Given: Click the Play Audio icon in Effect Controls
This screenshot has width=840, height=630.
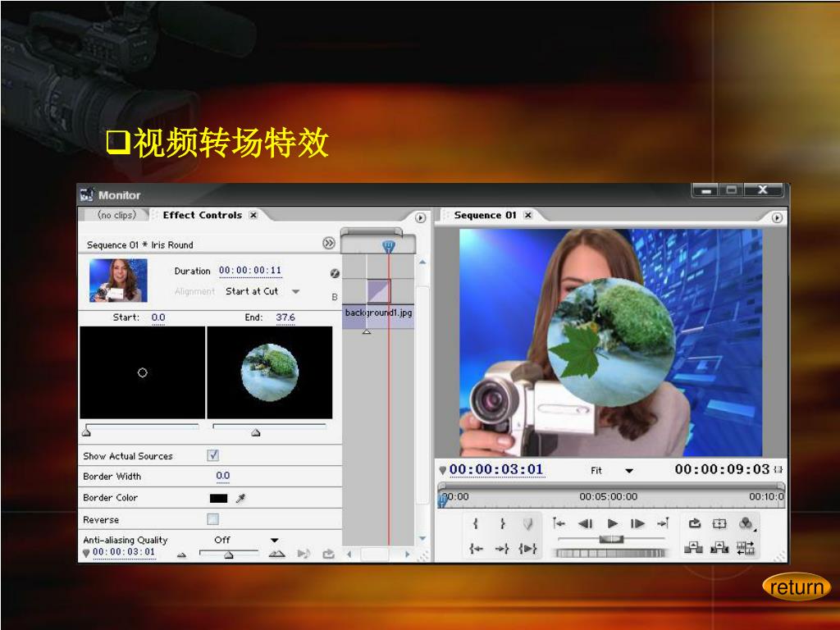Looking at the screenshot, I should click(304, 554).
